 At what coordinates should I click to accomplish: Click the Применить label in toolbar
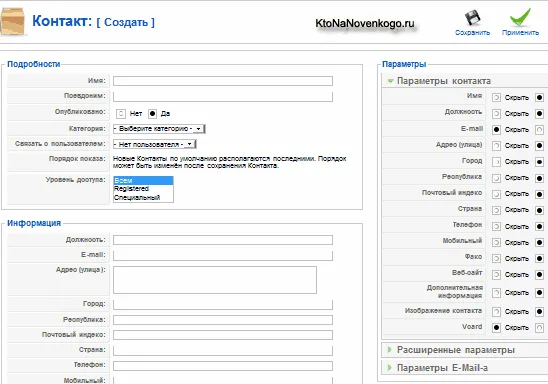click(x=520, y=32)
